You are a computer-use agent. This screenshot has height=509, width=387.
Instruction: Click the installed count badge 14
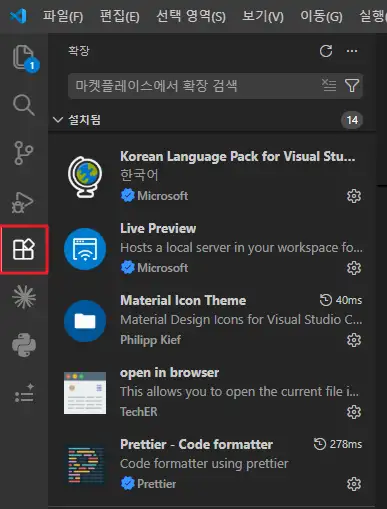coord(352,120)
